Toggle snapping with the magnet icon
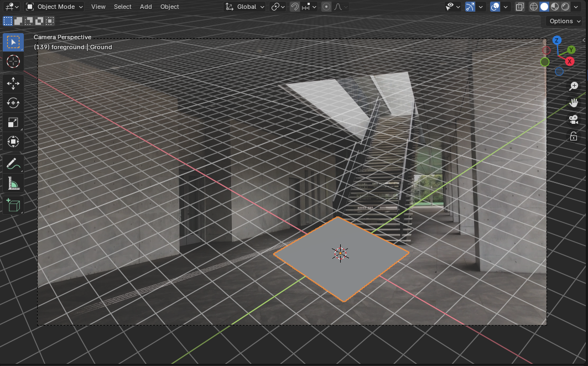 pos(295,7)
